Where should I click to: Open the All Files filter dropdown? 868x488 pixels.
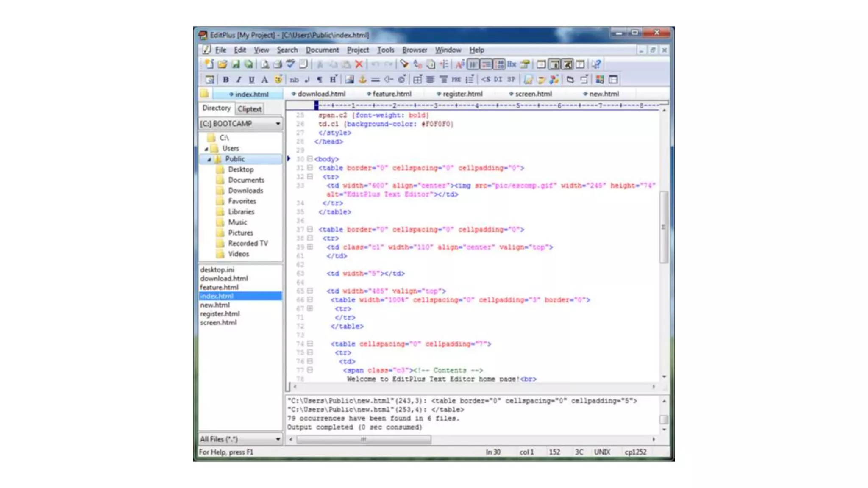pyautogui.click(x=278, y=439)
